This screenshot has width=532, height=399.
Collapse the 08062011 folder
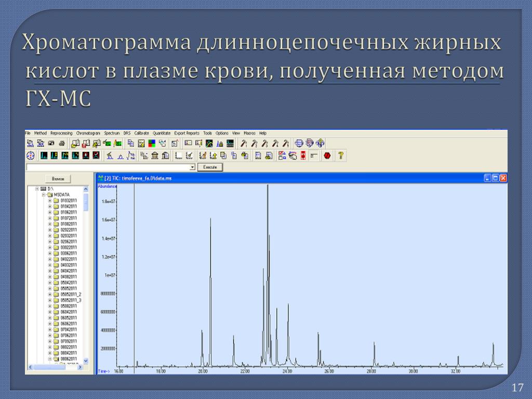click(x=50, y=358)
